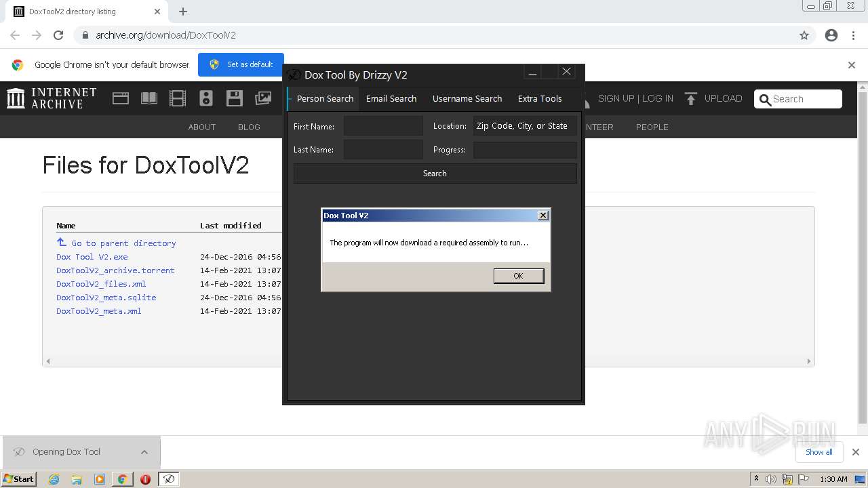The width and height of the screenshot is (868, 488).
Task: Click the UPLOAD link
Action: coord(713,98)
